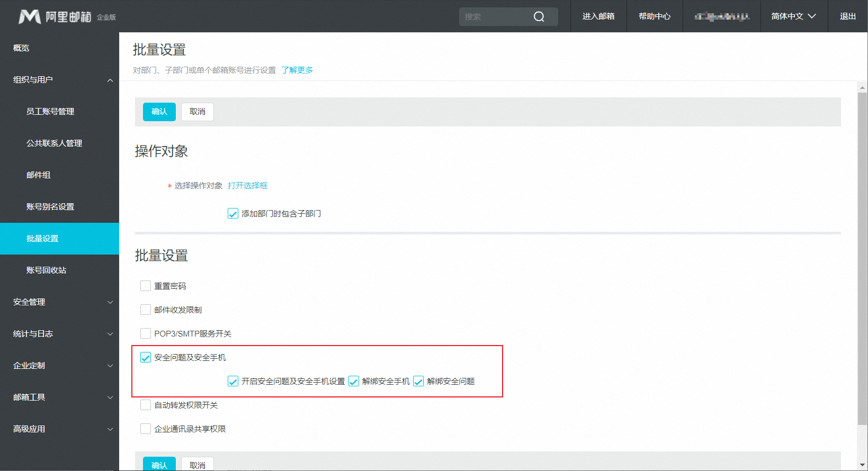Uncheck 添加部门时包含子部门 checkbox

coord(233,214)
